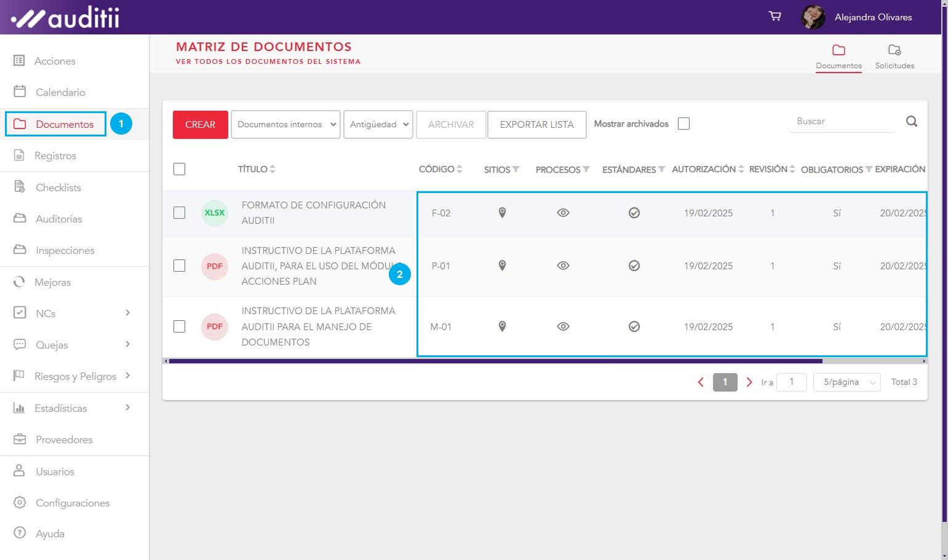Viewport: 948px width, 560px height.
Task: Click XLSX file icon of Formato de Configuración
Action: tap(215, 213)
